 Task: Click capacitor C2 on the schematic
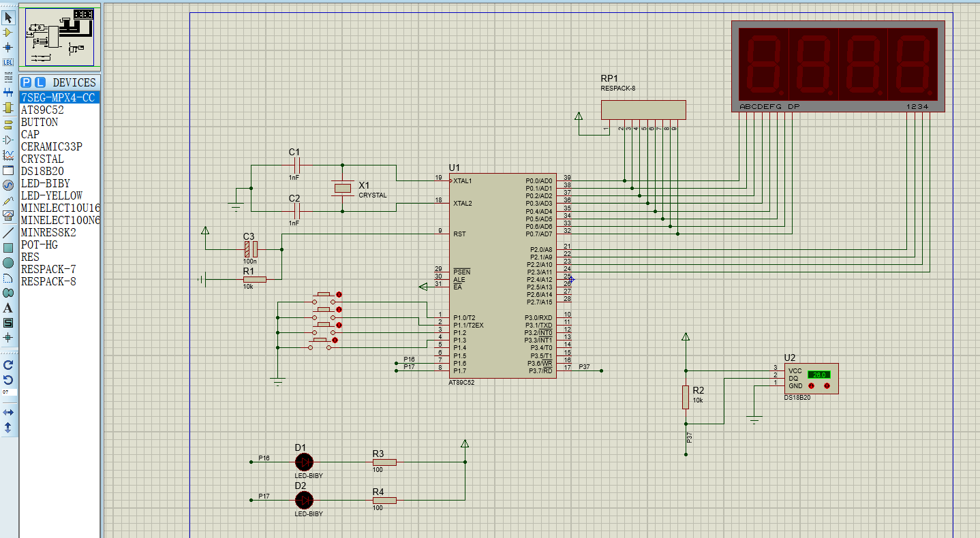pyautogui.click(x=296, y=211)
